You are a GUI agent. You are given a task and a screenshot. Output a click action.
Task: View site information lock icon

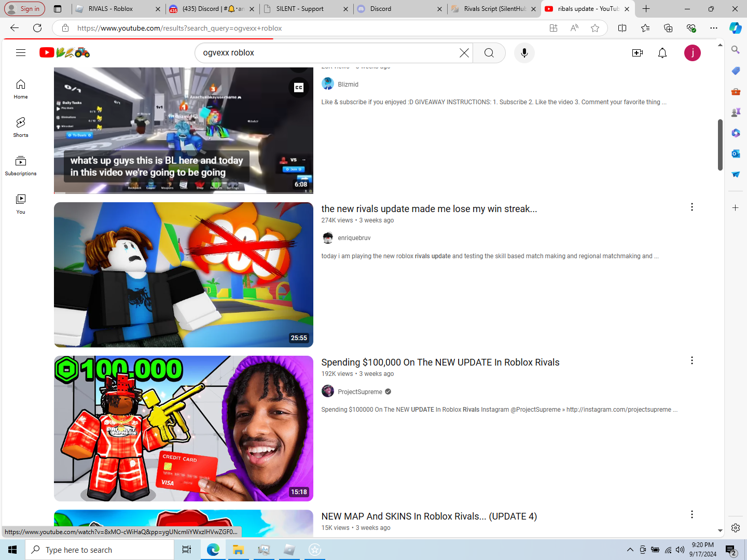pyautogui.click(x=65, y=28)
